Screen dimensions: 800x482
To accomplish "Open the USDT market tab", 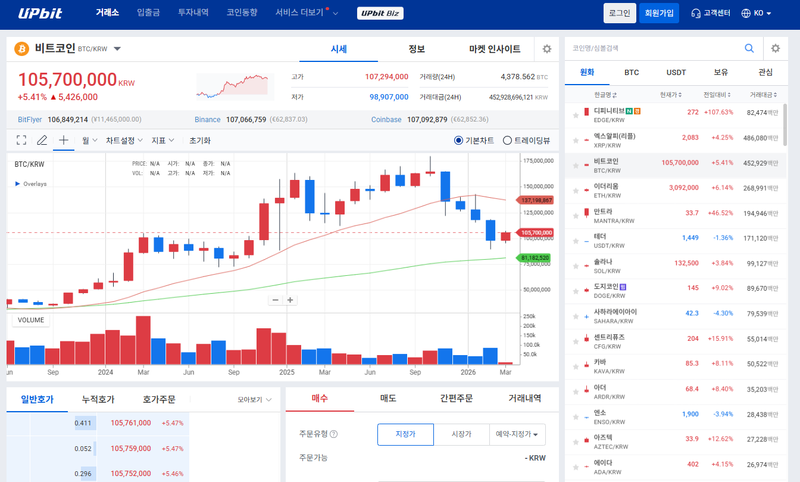I will 676,73.
